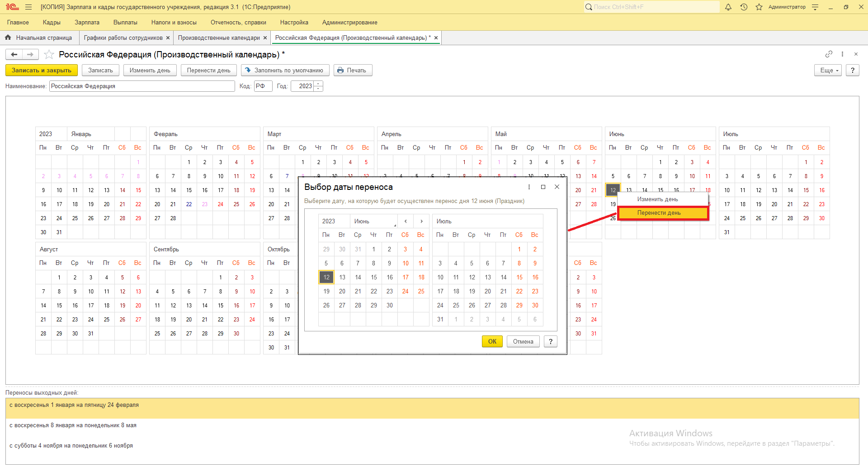The image size is (868, 467).
Task: Click the dialog's 2023 year header
Action: (334, 221)
